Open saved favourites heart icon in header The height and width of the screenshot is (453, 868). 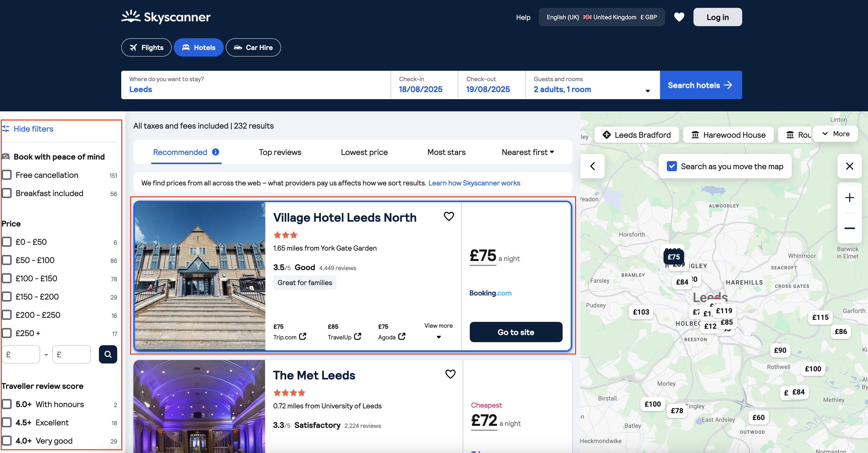click(679, 17)
